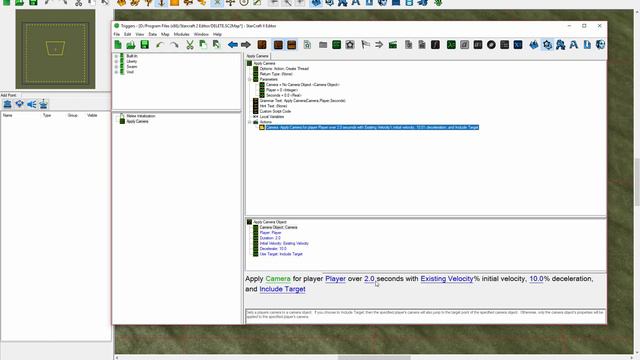Select the Local Variables row
The height and width of the screenshot is (360, 640).
[x=272, y=116]
